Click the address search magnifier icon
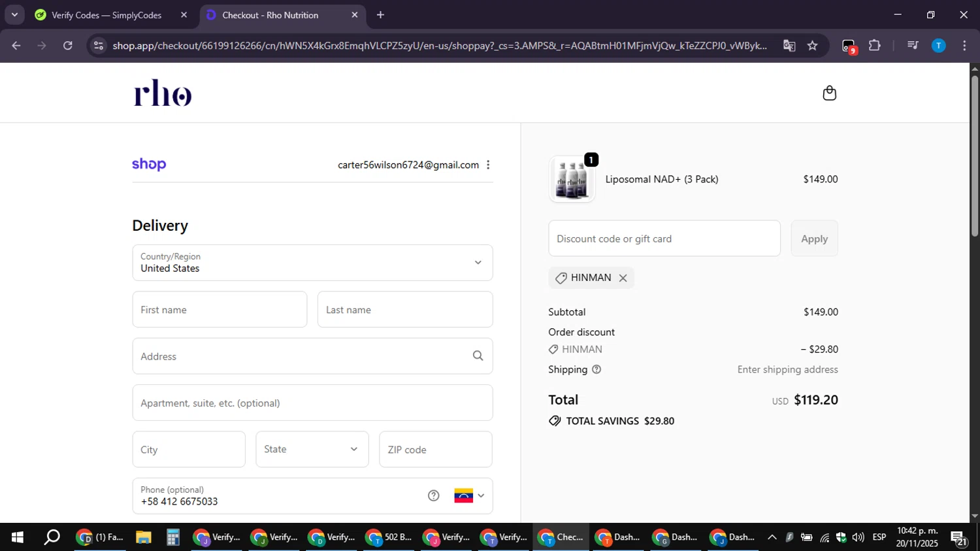The image size is (980, 551). coord(478,356)
